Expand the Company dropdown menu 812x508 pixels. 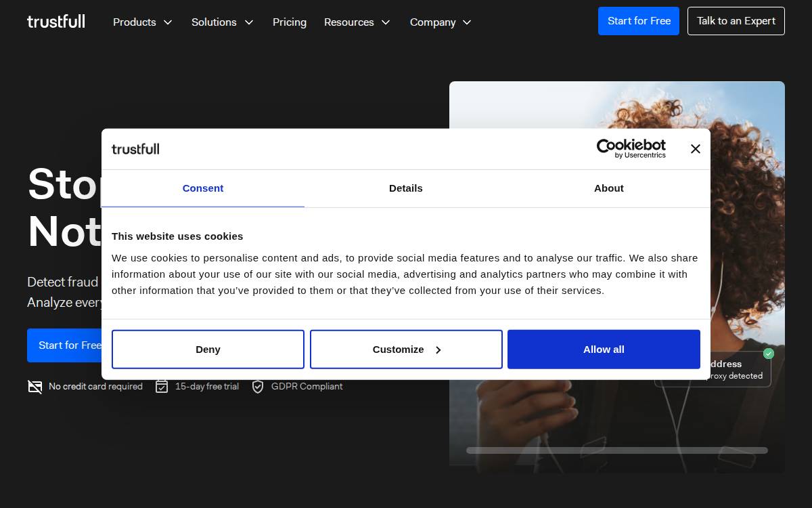(441, 22)
